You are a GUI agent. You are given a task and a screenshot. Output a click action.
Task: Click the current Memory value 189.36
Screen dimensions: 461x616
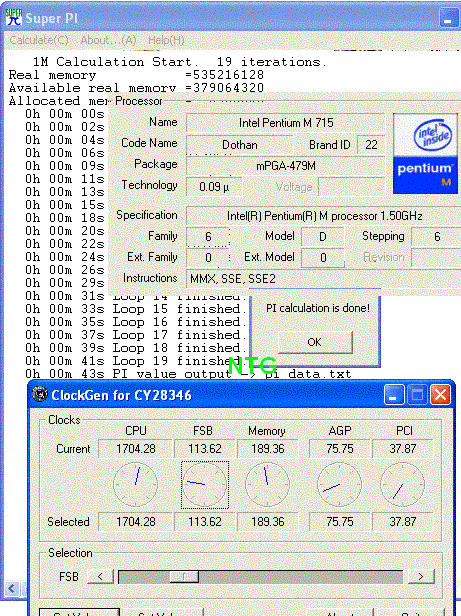point(268,449)
